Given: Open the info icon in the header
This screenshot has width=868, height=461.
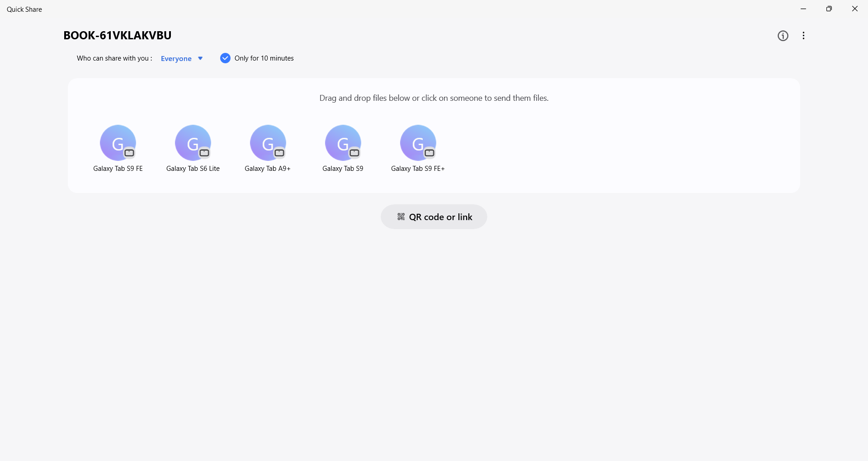Looking at the screenshot, I should click(783, 36).
